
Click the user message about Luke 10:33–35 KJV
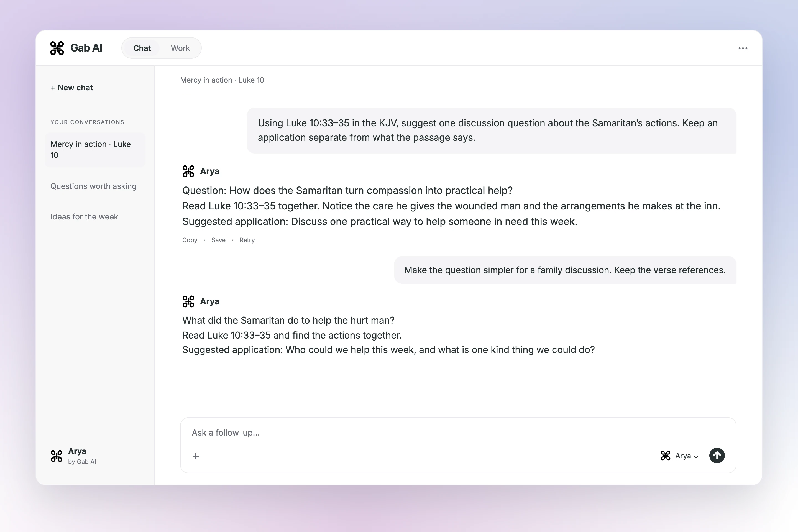pyautogui.click(x=491, y=130)
